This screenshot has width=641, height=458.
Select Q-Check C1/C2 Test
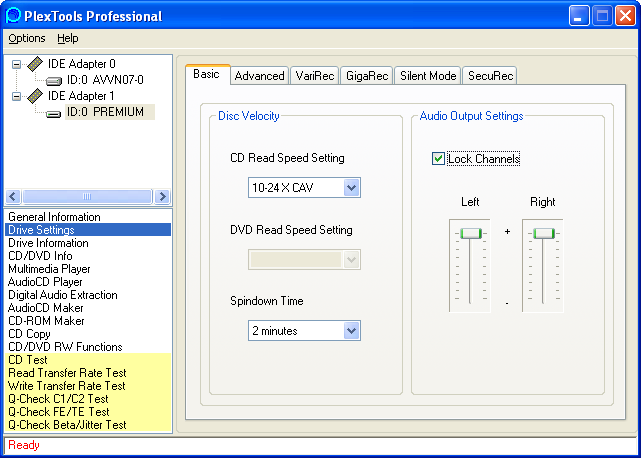(88, 399)
